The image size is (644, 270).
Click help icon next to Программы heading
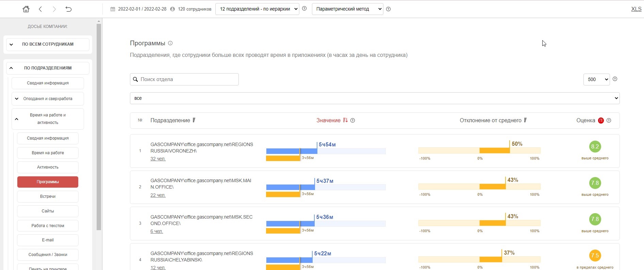[x=170, y=43]
